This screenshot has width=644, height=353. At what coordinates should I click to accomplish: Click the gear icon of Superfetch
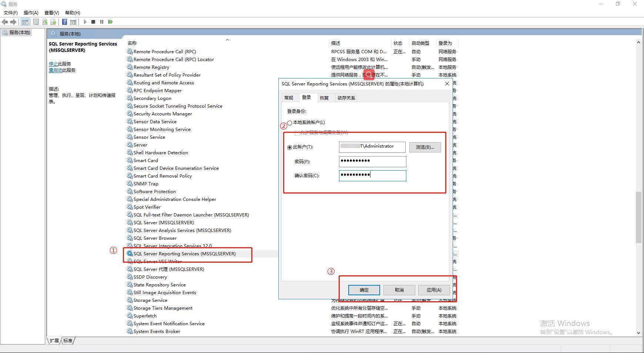pyautogui.click(x=130, y=316)
